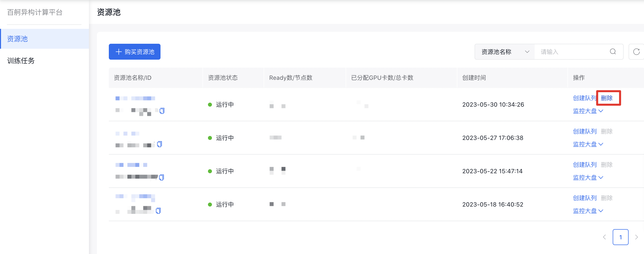
Task: Click 删除 for the 2023-05-22 pool
Action: pyautogui.click(x=606, y=165)
